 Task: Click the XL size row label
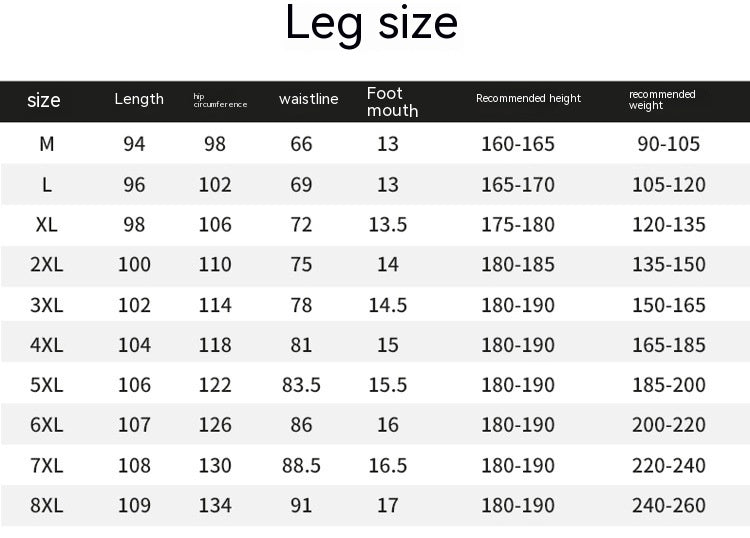pyautogui.click(x=47, y=224)
